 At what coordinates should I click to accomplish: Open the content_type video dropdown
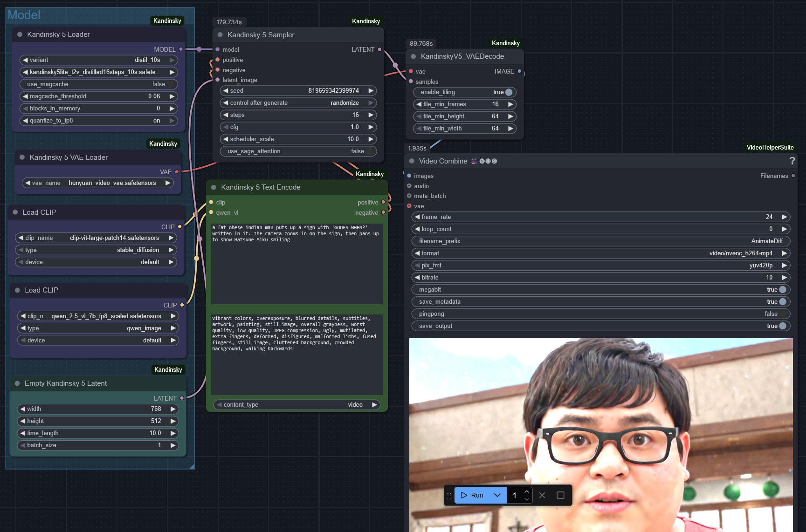296,405
